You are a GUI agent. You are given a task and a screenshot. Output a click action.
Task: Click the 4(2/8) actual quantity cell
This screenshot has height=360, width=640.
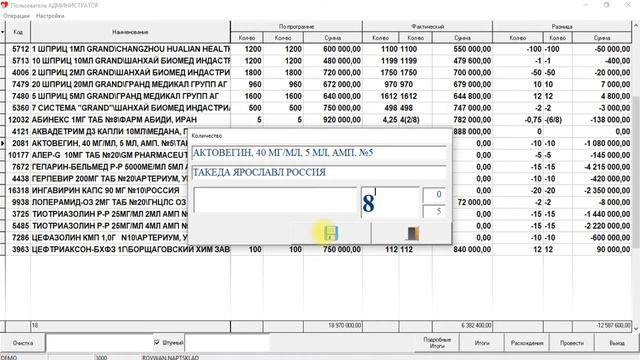coord(416,120)
